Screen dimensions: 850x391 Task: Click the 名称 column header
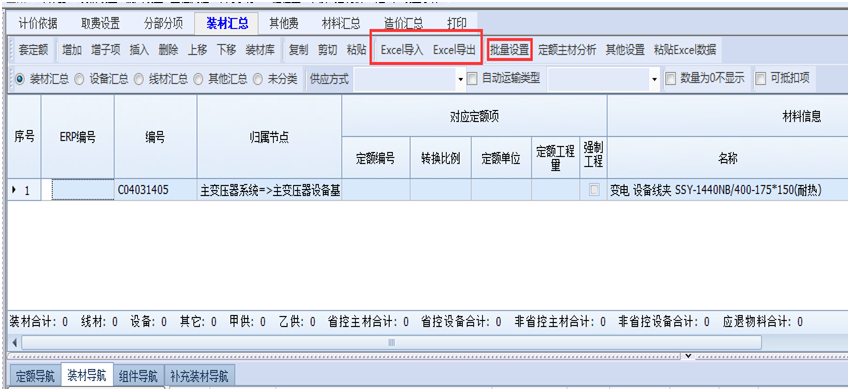tap(728, 158)
